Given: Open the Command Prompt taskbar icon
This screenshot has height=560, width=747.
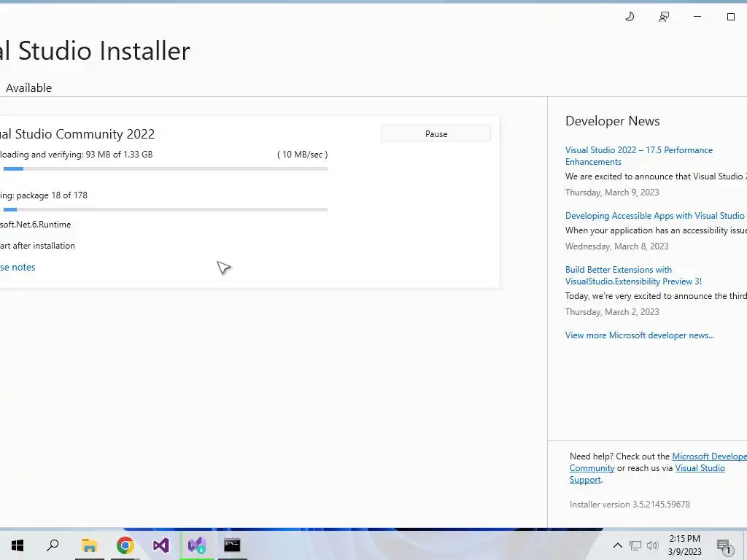Looking at the screenshot, I should tap(232, 545).
